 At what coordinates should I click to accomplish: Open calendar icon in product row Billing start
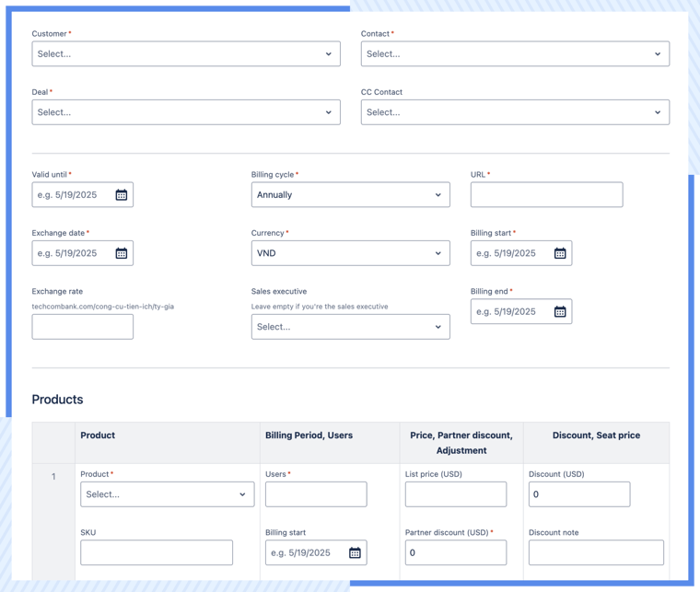pos(355,552)
